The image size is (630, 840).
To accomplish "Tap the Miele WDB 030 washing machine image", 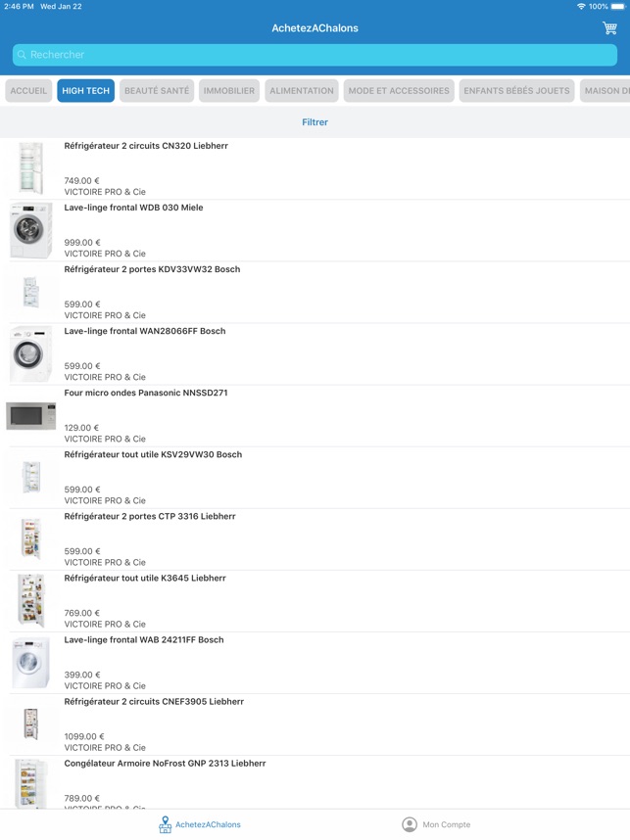I will (x=31, y=230).
